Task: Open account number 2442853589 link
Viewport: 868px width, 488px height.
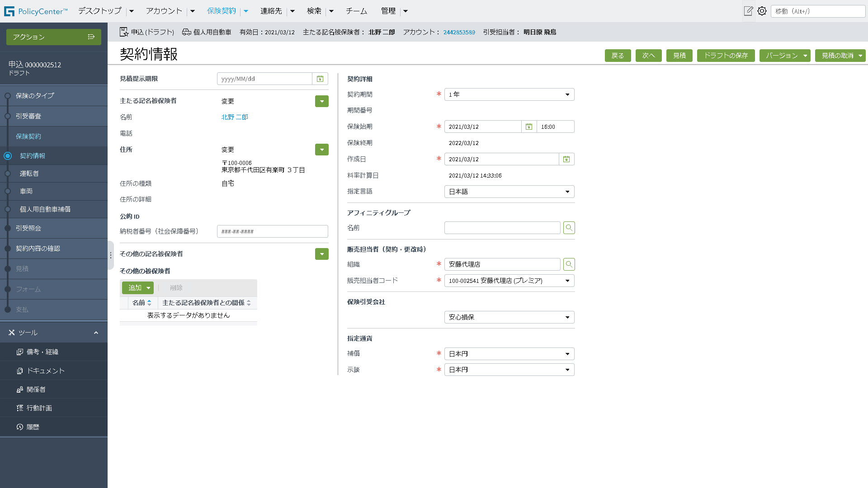Action: (459, 32)
